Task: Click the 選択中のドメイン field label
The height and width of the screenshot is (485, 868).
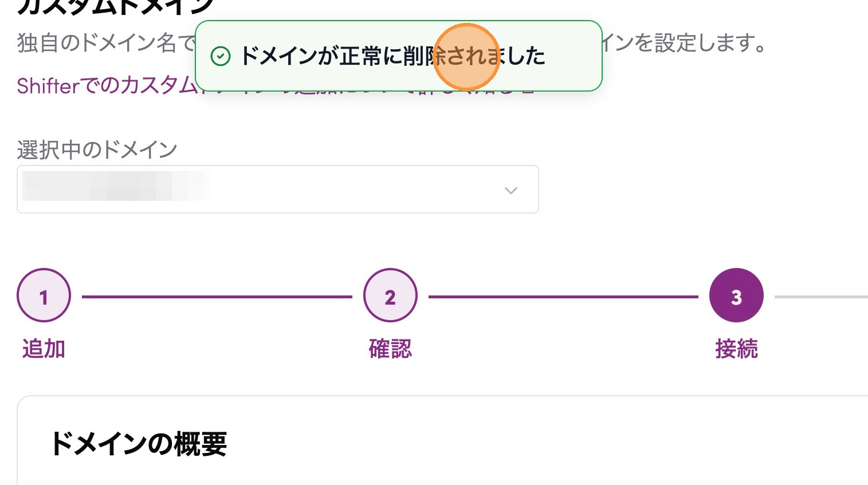Action: tap(97, 150)
